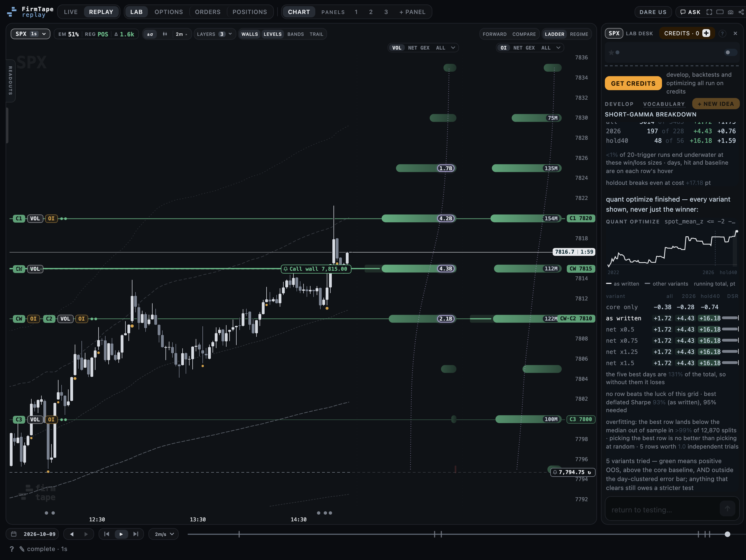The height and width of the screenshot is (560, 746).
Task: Skip to end of replay session
Action: coord(136,534)
